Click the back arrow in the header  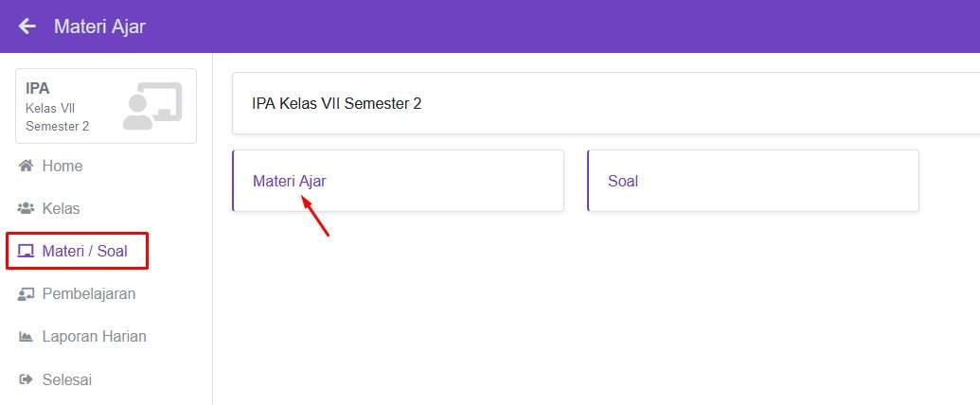coord(27,26)
